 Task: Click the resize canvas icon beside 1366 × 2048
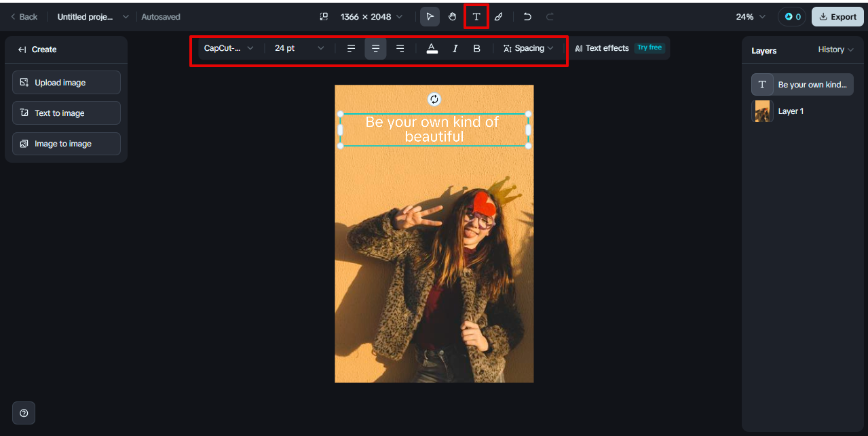(324, 16)
